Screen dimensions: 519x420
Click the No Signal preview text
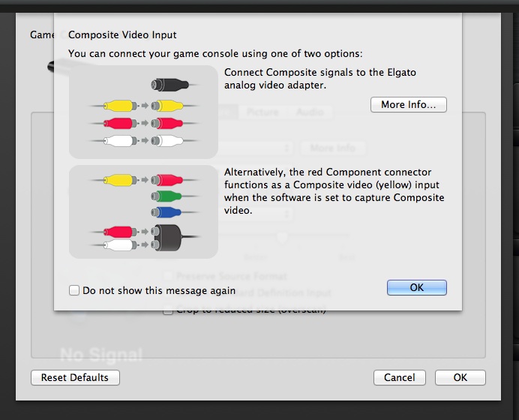101,352
